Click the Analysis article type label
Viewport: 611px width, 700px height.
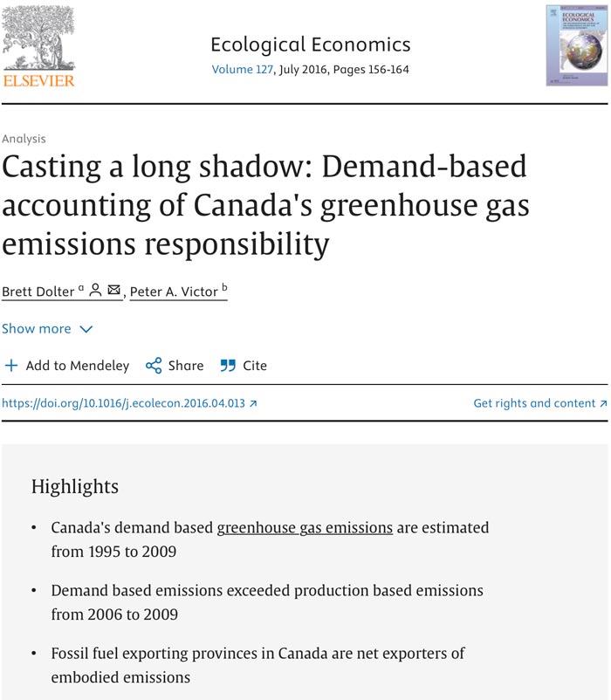(24, 139)
